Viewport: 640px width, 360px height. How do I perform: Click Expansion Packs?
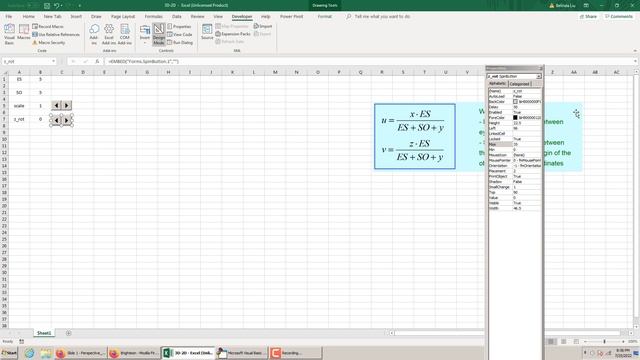click(233, 34)
